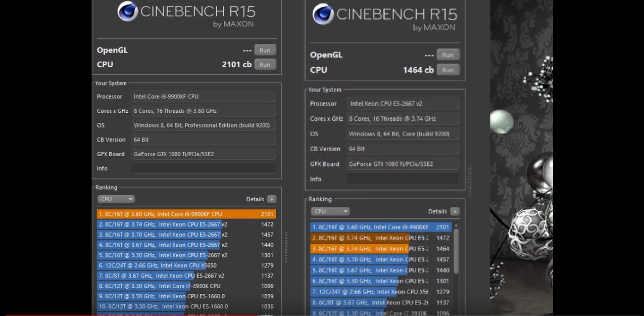Select left window row with score 1301
Viewport: 644px width, 316px height.
click(186, 255)
